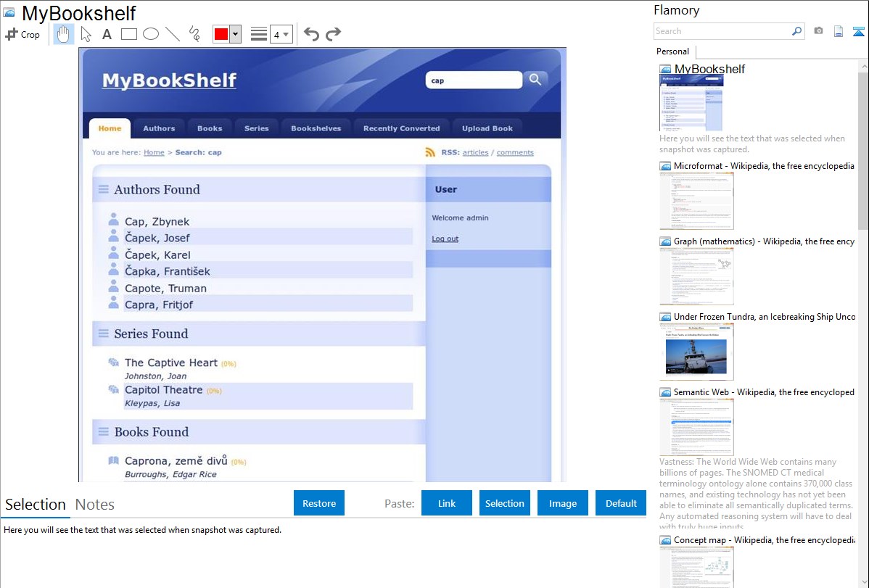Image resolution: width=869 pixels, height=588 pixels.
Task: Click the line thickness icon
Action: point(259,34)
